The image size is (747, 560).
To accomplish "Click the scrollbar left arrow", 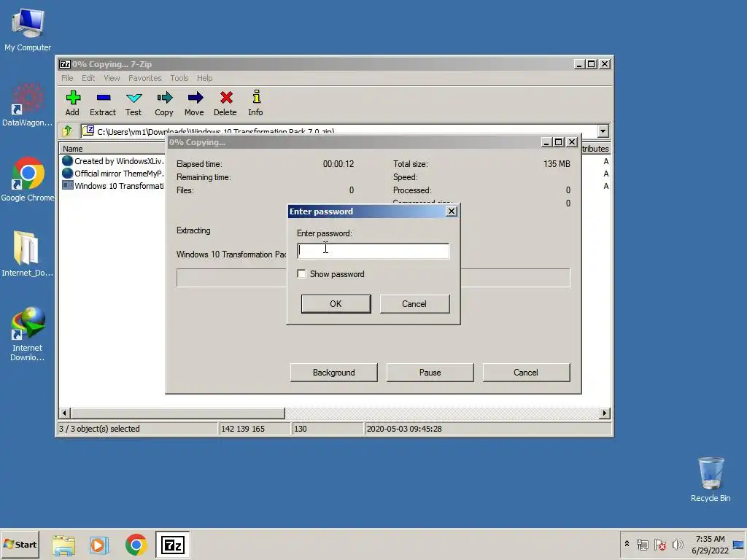I will (x=65, y=413).
